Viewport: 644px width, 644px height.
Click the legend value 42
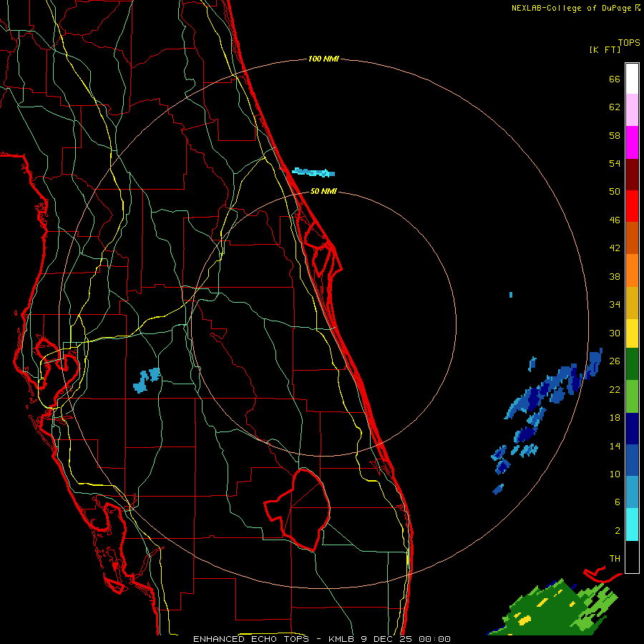[x=615, y=248]
